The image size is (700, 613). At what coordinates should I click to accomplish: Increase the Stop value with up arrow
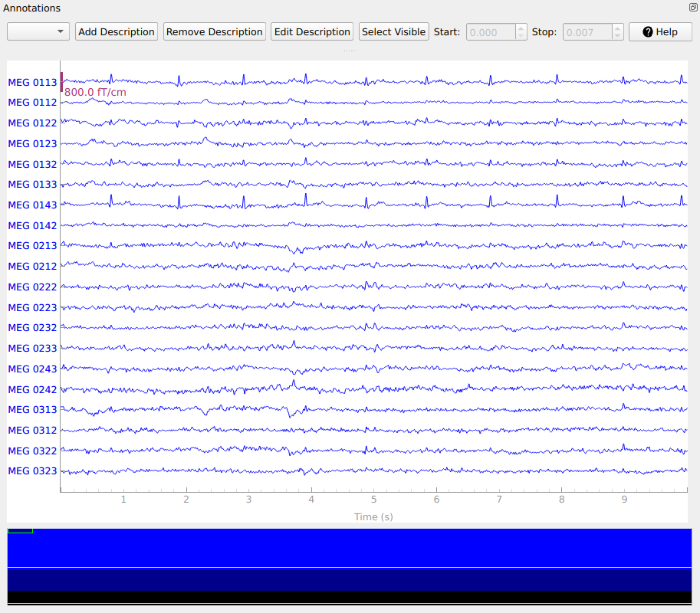(617, 28)
